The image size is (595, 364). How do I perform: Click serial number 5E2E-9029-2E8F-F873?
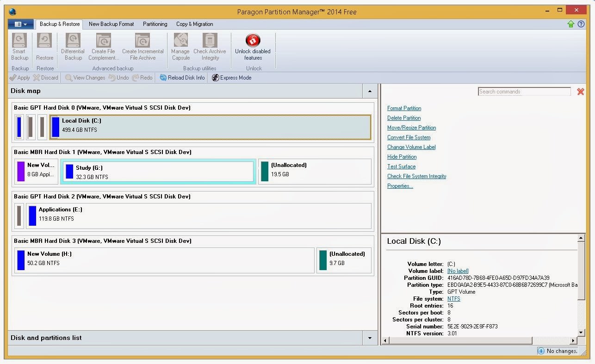click(472, 327)
